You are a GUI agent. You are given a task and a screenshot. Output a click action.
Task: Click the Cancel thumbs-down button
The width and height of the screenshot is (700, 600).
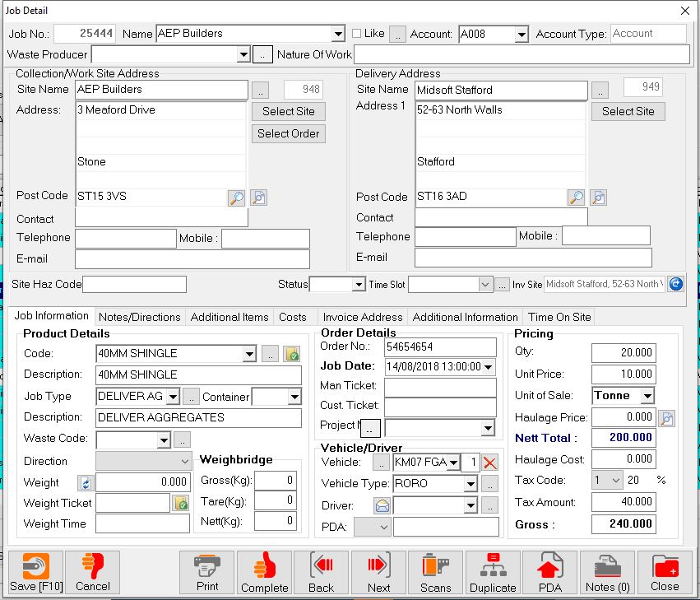[92, 572]
